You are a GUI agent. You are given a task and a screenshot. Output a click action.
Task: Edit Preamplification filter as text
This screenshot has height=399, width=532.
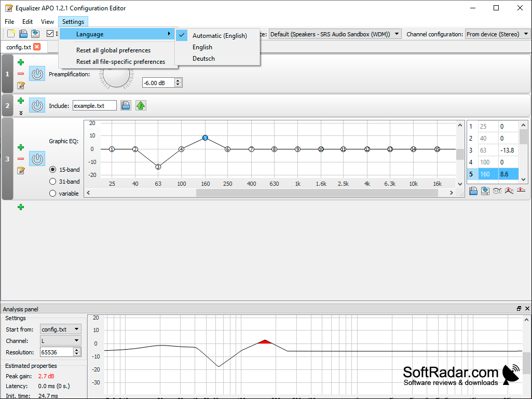tap(21, 85)
